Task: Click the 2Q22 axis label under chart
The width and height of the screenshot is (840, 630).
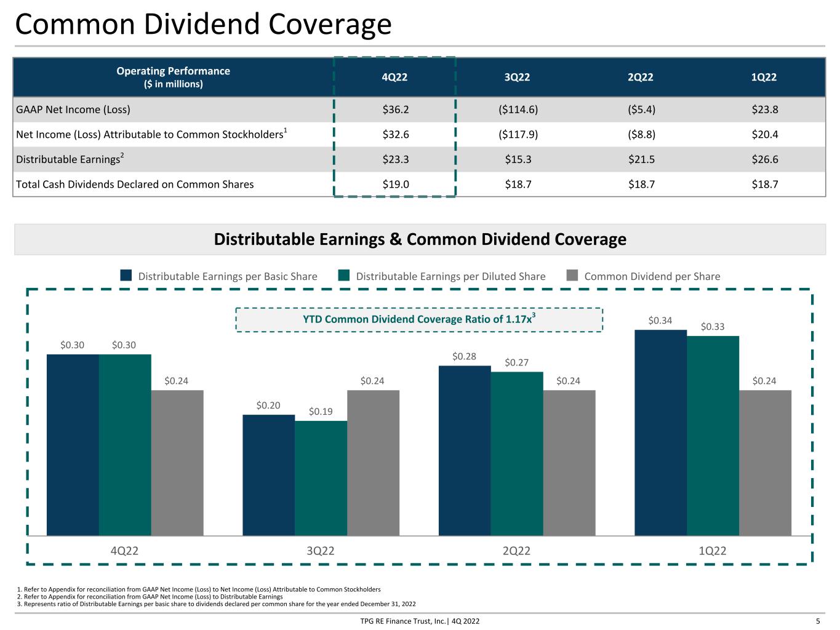Action: point(516,551)
